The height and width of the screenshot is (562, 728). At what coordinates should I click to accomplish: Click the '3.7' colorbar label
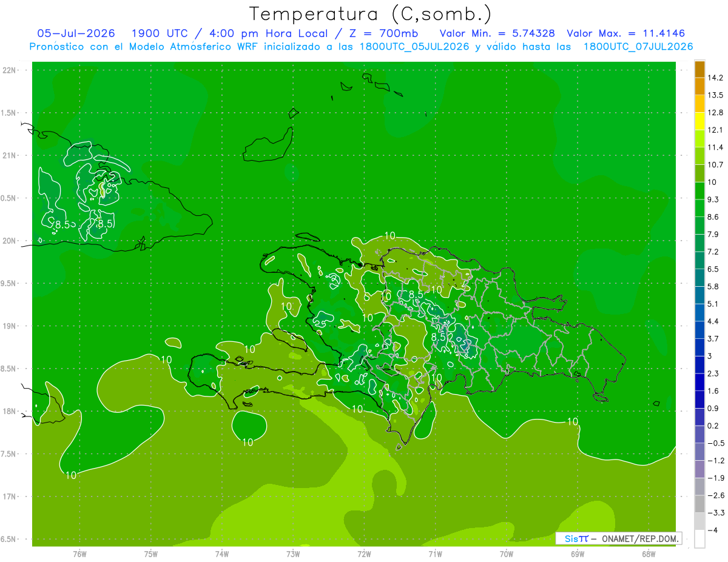coord(713,338)
